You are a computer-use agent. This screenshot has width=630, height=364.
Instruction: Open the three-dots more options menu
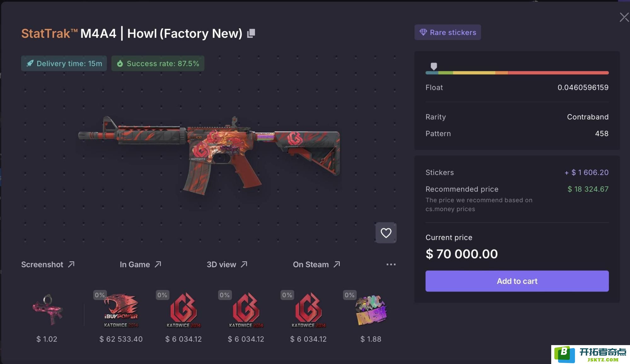tap(391, 264)
